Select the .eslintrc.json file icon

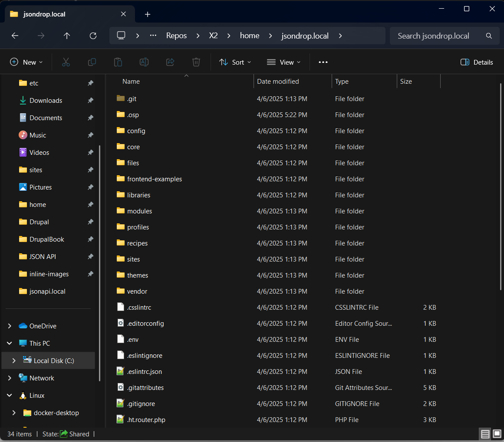(x=121, y=371)
